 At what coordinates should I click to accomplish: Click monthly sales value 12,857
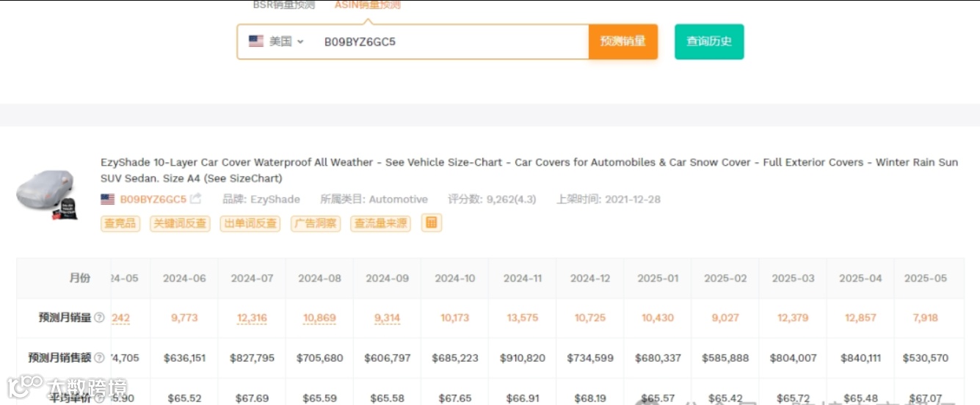click(x=860, y=318)
